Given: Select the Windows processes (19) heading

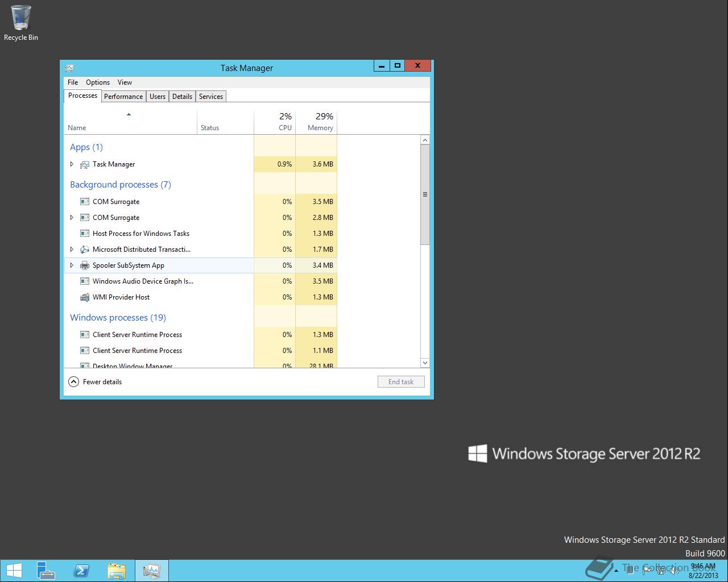Looking at the screenshot, I should [x=118, y=318].
